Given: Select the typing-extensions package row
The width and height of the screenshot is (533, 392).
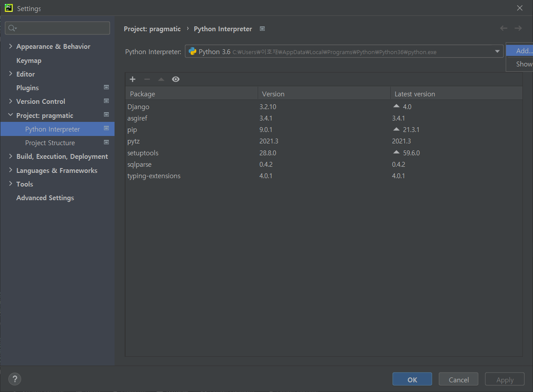Looking at the screenshot, I should [x=324, y=176].
